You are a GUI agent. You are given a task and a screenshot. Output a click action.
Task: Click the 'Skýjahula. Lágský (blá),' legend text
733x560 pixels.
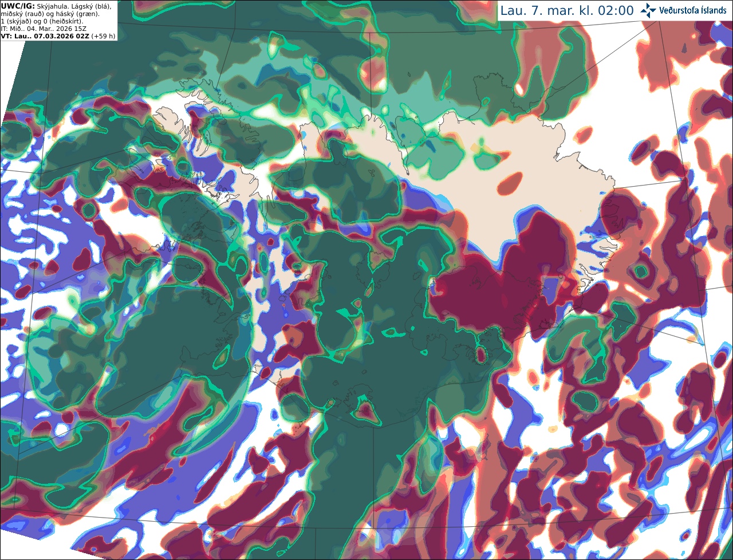(x=74, y=6)
